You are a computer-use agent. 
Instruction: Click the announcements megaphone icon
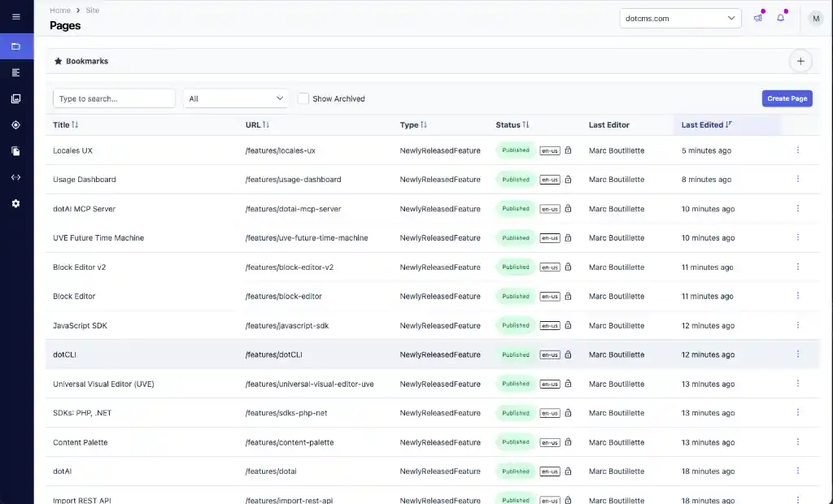point(757,18)
